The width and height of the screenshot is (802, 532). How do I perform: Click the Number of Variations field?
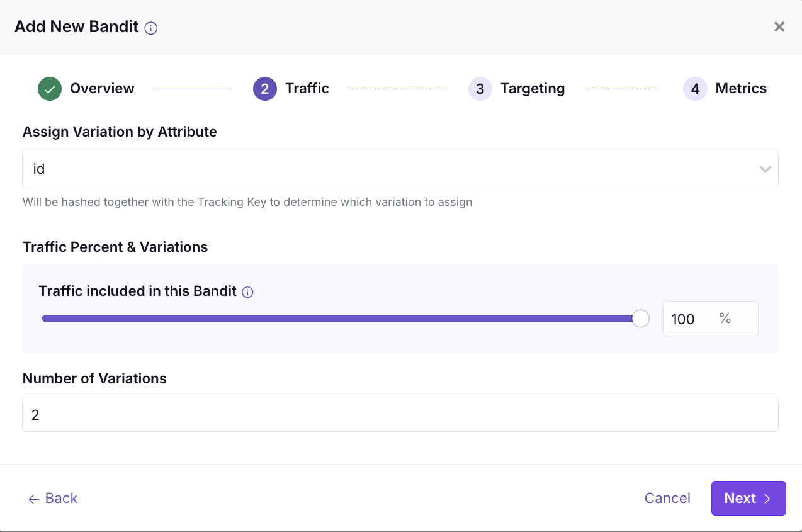tap(400, 414)
